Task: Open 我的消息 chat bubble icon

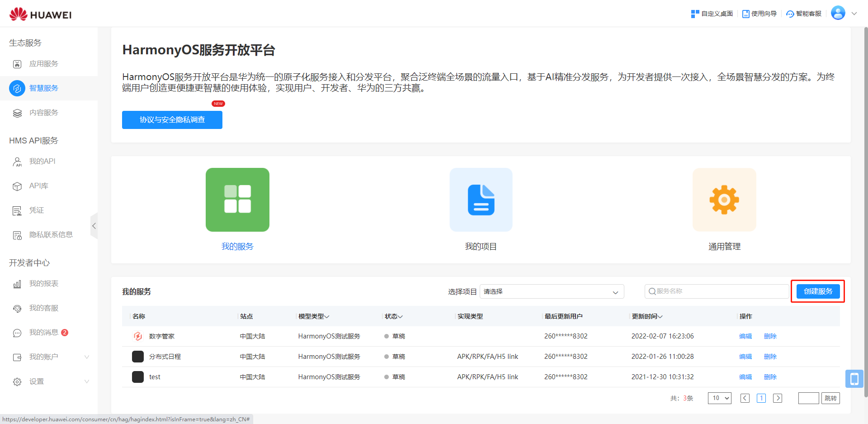Action: 17,333
